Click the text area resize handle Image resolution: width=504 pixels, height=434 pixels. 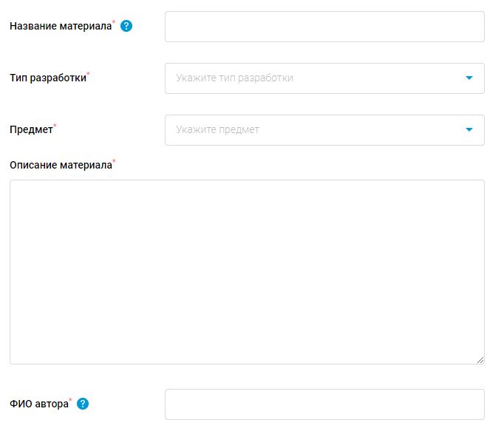tap(480, 359)
